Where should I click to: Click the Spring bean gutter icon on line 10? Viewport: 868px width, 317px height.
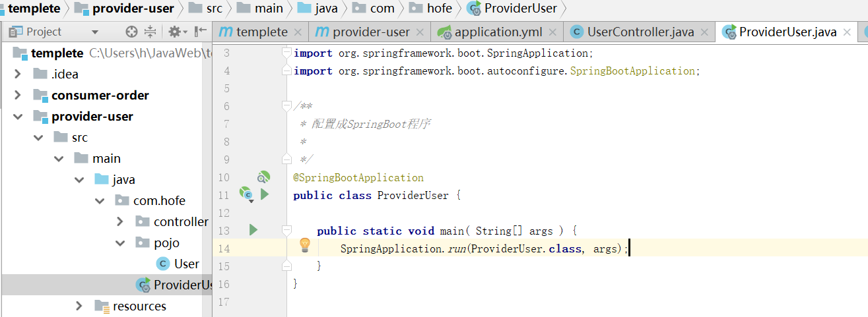(263, 177)
